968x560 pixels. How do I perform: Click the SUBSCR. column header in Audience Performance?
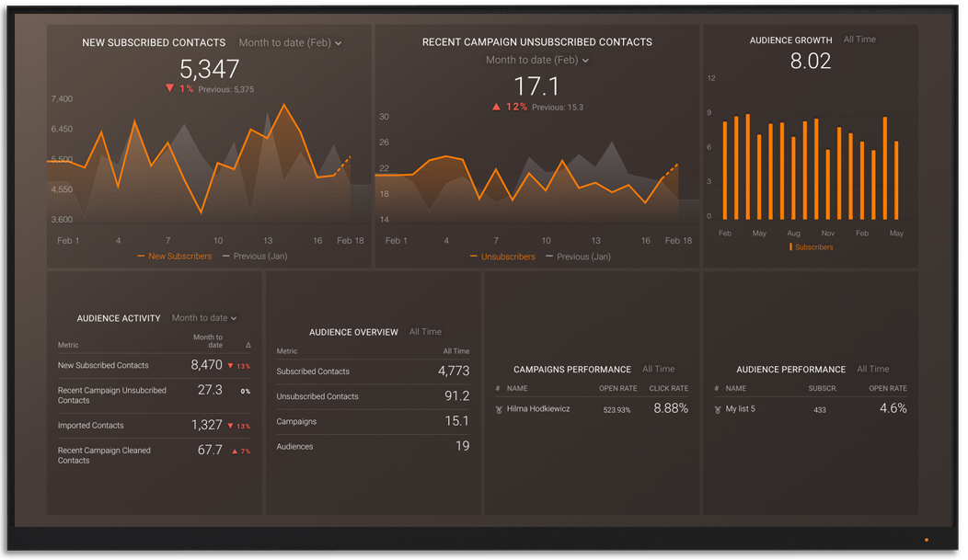(822, 389)
